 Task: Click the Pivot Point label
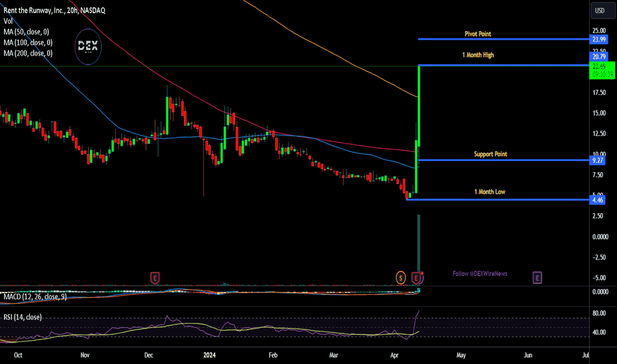point(478,34)
